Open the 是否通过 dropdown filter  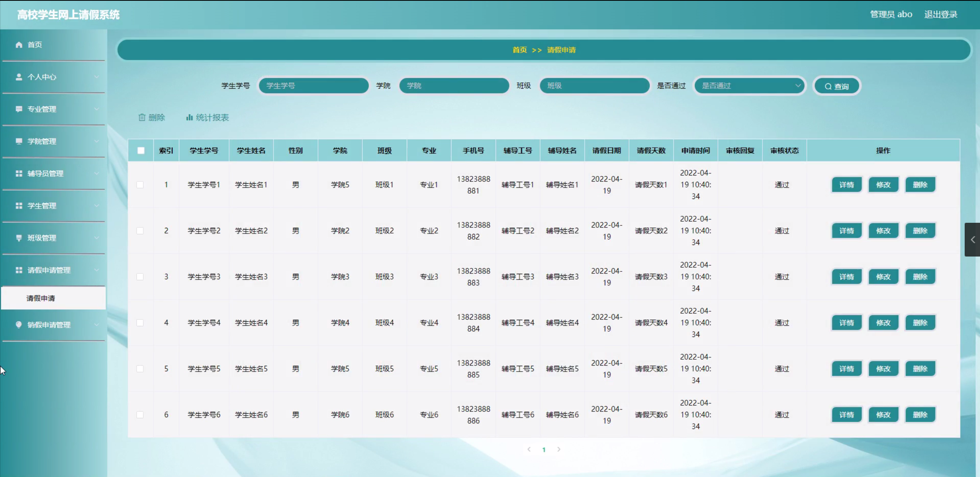pyautogui.click(x=750, y=86)
